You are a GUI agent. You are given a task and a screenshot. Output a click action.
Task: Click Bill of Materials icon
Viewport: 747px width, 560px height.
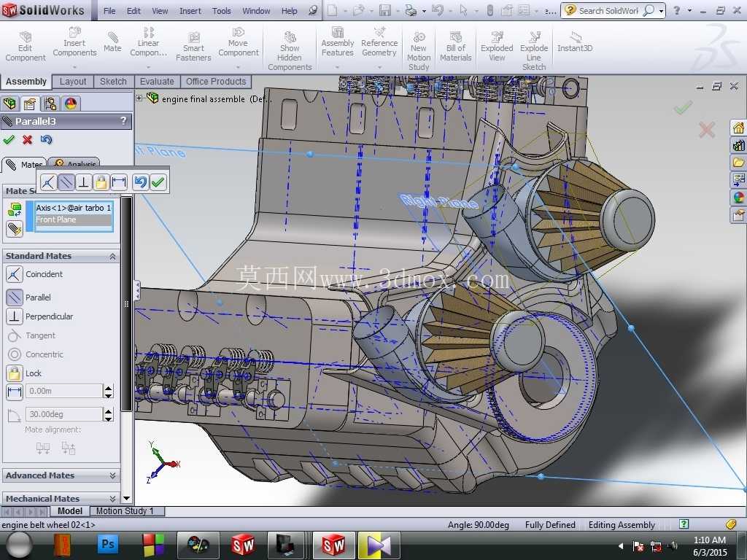click(455, 47)
